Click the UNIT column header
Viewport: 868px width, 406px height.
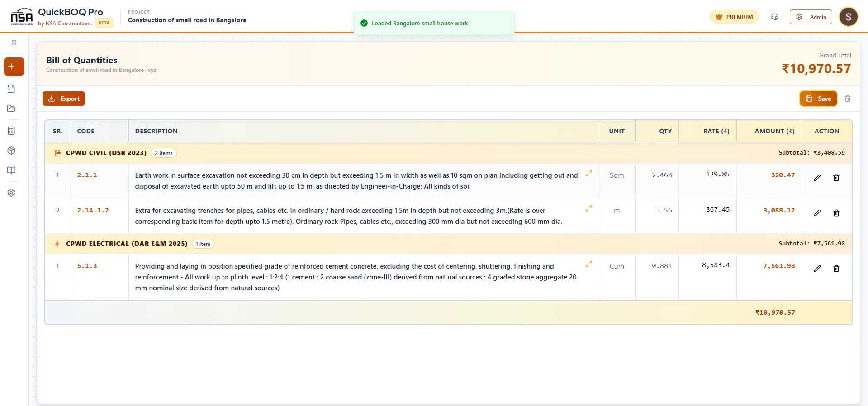(617, 131)
